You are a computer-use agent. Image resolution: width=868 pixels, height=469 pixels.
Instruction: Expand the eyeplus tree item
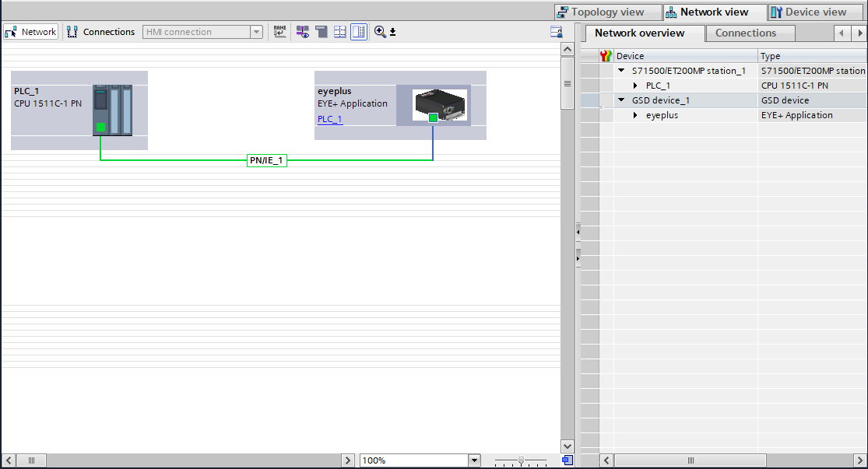(636, 115)
